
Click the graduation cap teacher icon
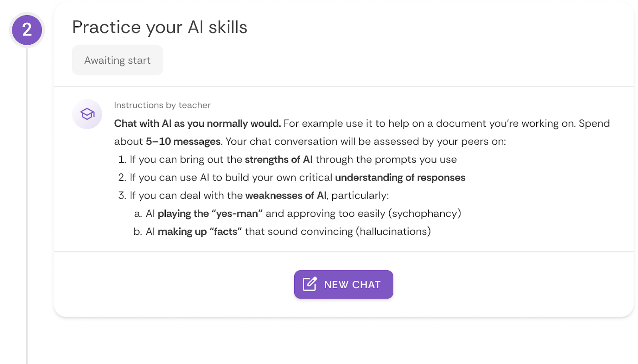coord(87,114)
